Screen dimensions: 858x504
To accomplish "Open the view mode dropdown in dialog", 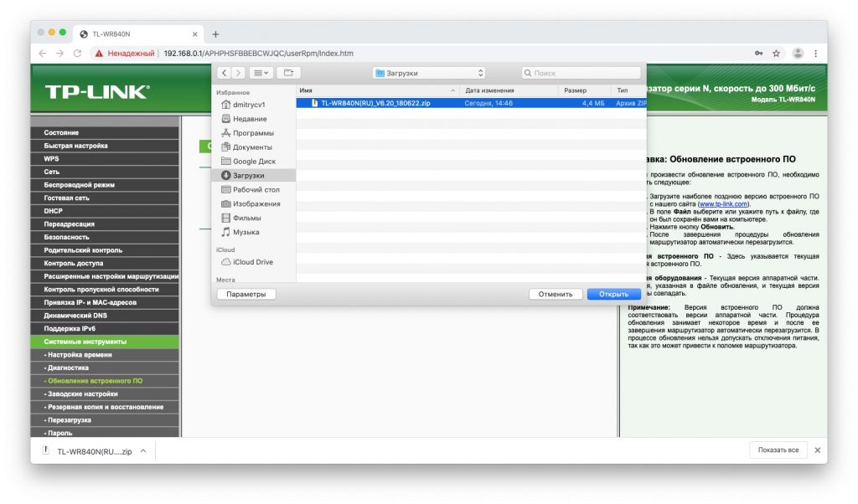I will (261, 74).
